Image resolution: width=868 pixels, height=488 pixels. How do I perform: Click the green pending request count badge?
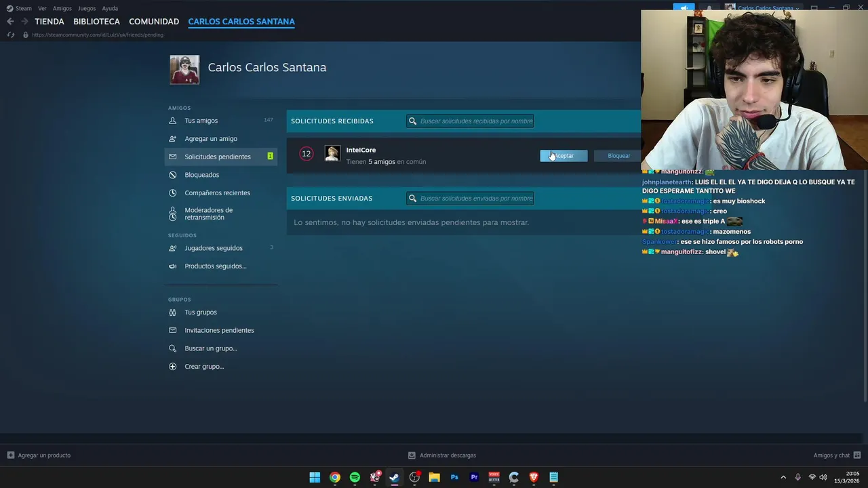point(270,157)
